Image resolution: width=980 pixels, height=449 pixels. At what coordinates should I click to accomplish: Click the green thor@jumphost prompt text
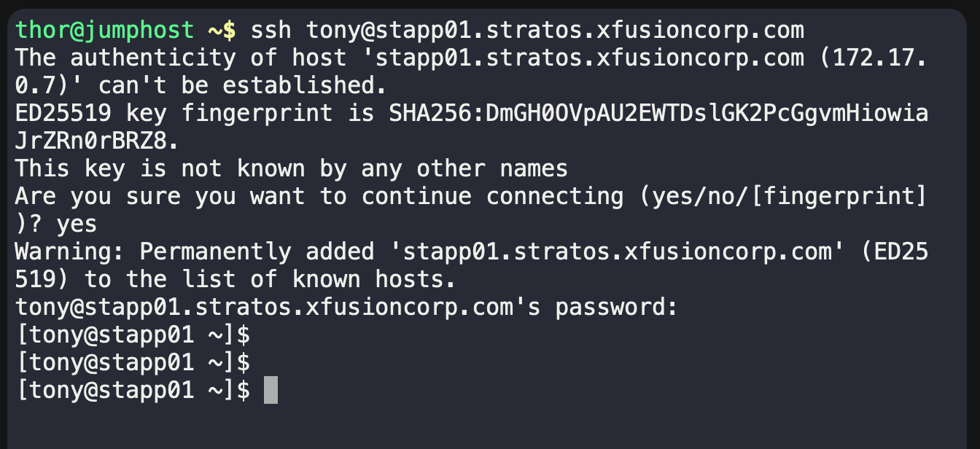[104, 31]
